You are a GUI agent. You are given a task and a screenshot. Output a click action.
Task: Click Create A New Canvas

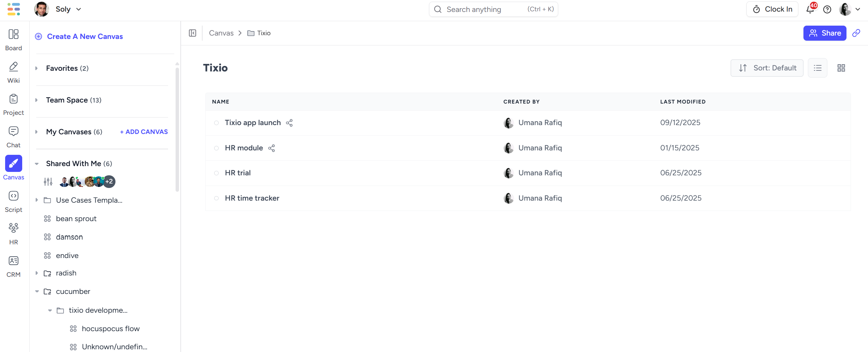85,37
